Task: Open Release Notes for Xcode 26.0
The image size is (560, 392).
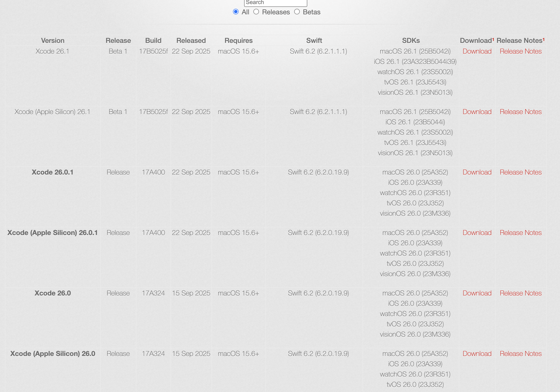Action: 520,293
